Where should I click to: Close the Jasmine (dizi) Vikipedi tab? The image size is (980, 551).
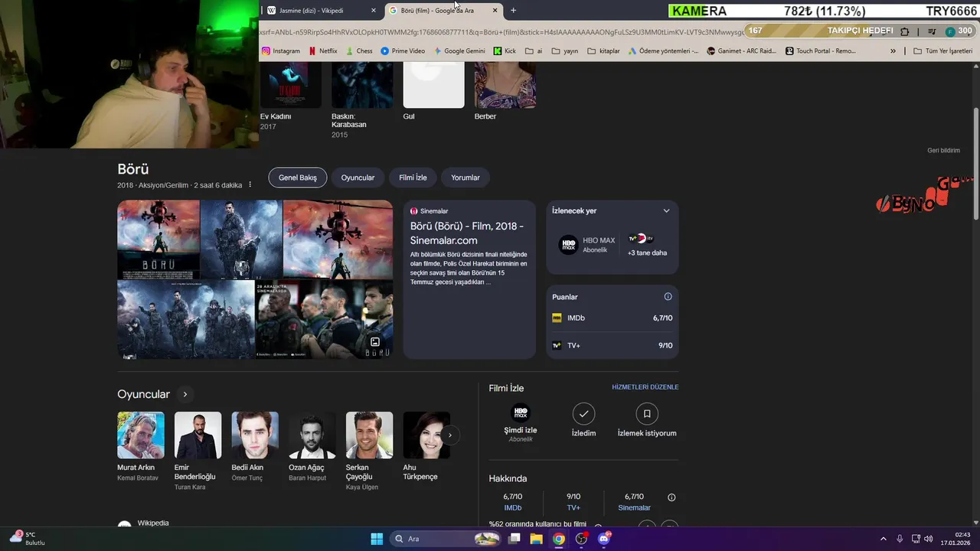coord(374,11)
